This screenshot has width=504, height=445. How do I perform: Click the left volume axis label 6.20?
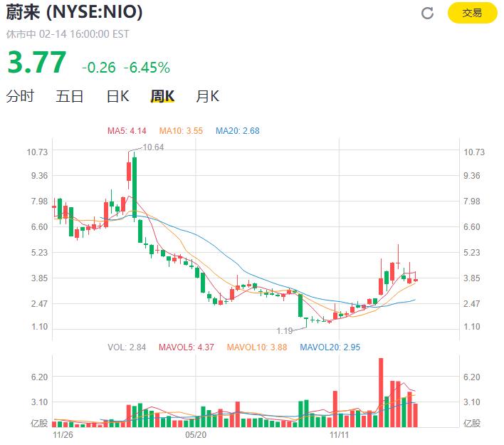pyautogui.click(x=39, y=377)
